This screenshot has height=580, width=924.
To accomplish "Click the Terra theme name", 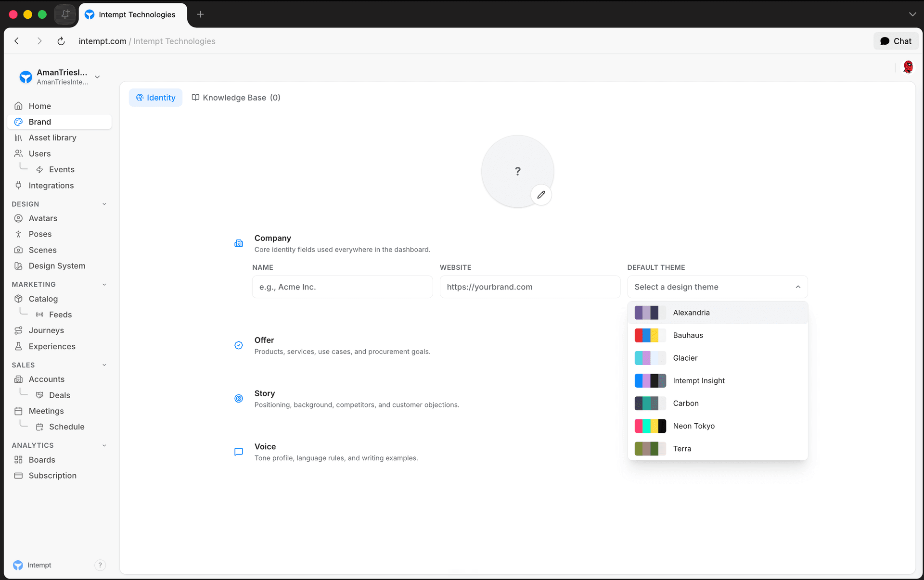I will click(x=682, y=449).
